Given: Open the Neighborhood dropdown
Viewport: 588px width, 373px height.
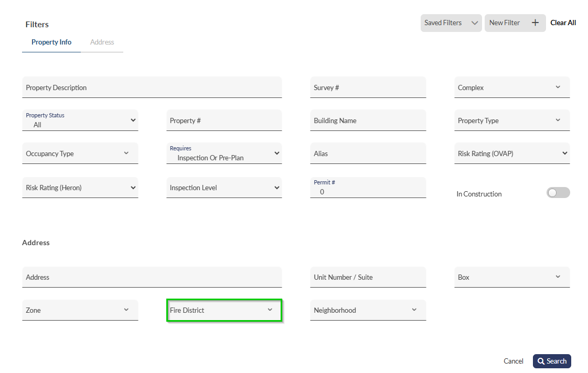Looking at the screenshot, I should click(x=368, y=310).
